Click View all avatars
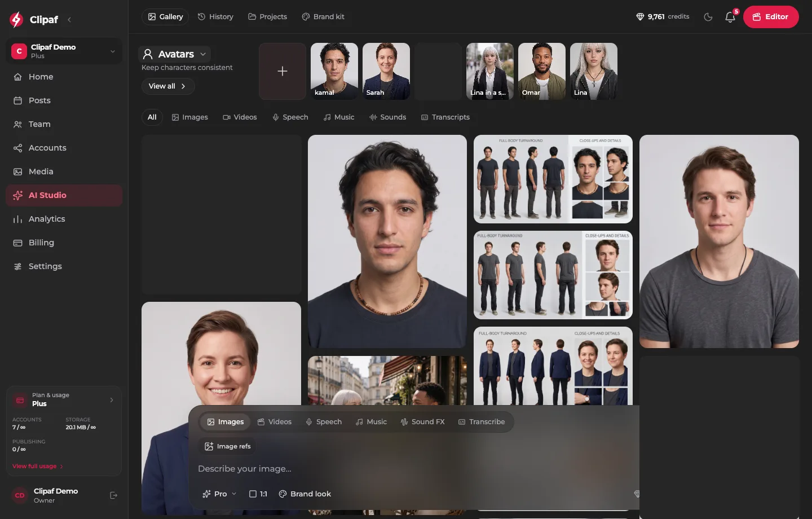 tap(167, 86)
